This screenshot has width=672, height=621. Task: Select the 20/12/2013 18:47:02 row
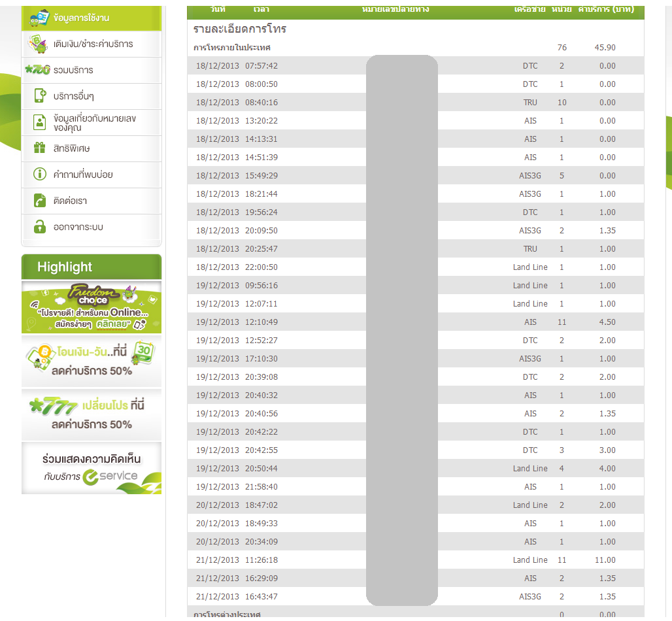[415, 505]
